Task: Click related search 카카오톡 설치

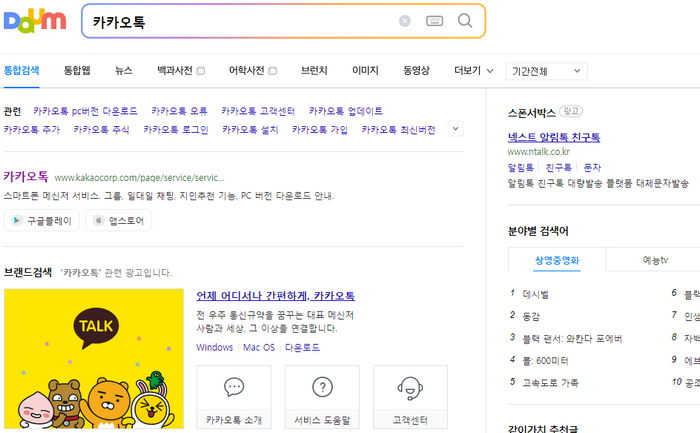Action: tap(250, 130)
